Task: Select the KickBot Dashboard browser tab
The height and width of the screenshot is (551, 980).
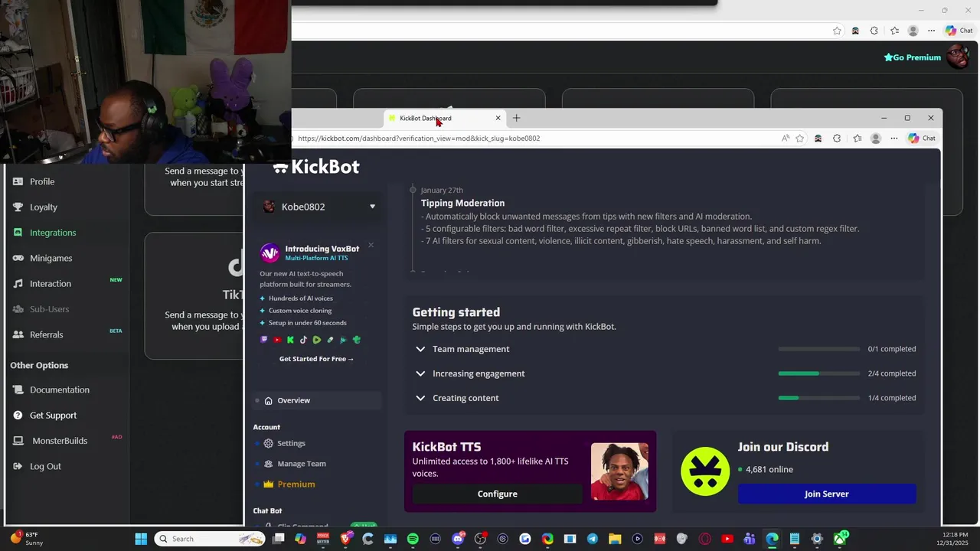Action: [443, 118]
